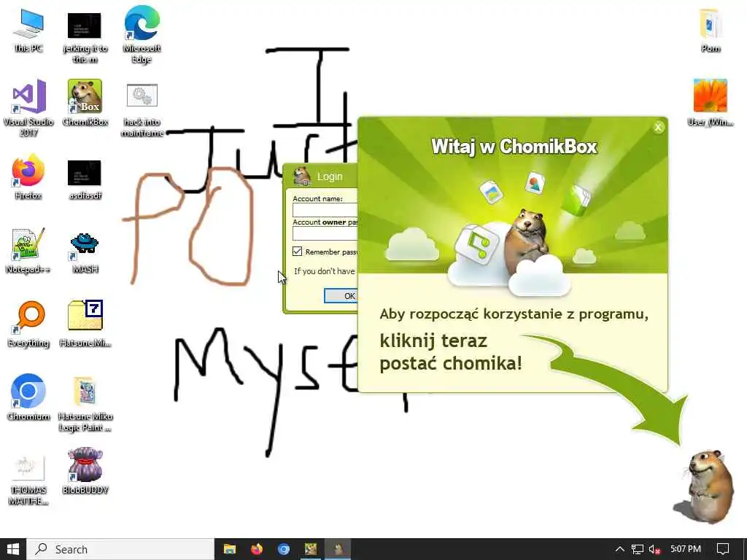This screenshot has height=560, width=747.
Task: Open the Porn folder on the desktop
Action: point(711,30)
